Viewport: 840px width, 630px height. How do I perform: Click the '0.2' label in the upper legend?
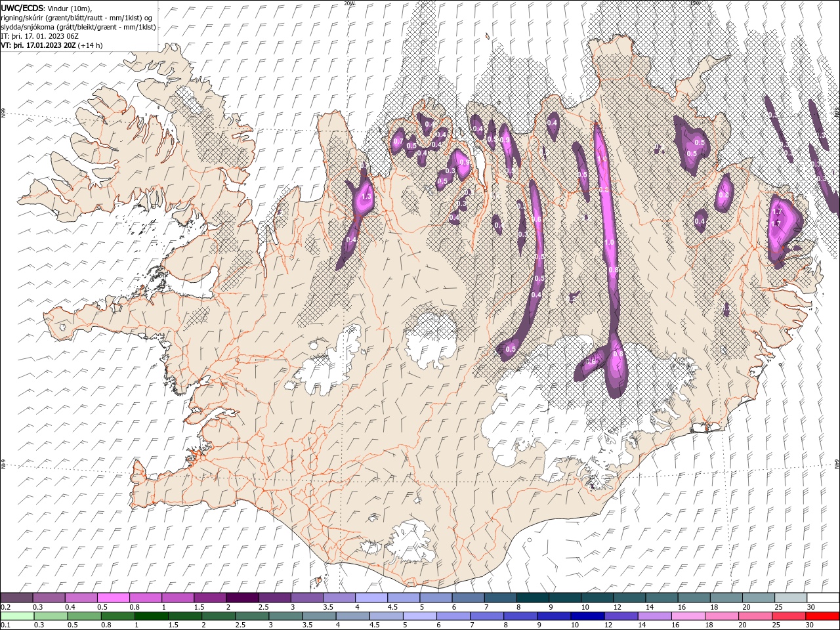click(x=5, y=607)
